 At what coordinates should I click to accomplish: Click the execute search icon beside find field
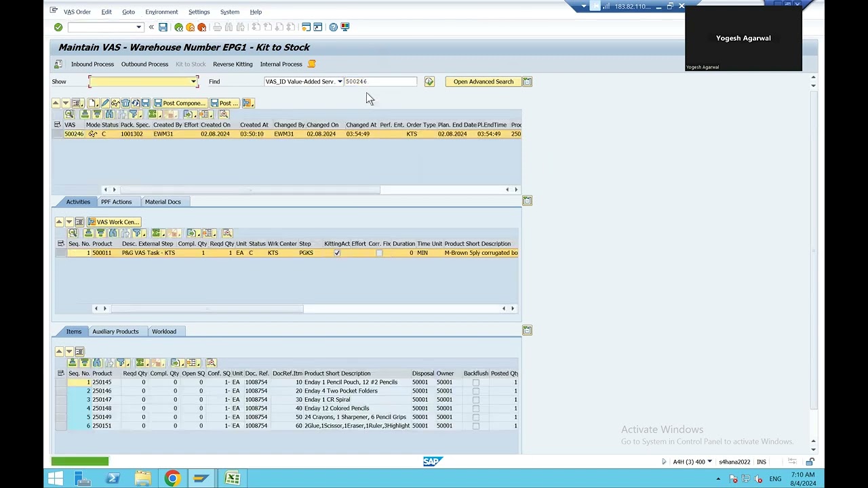click(x=429, y=81)
